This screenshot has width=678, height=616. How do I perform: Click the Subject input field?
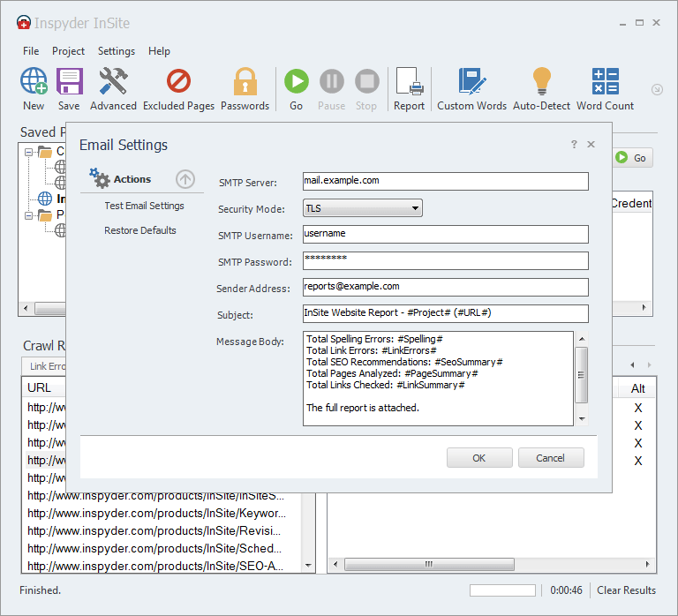tap(445, 313)
